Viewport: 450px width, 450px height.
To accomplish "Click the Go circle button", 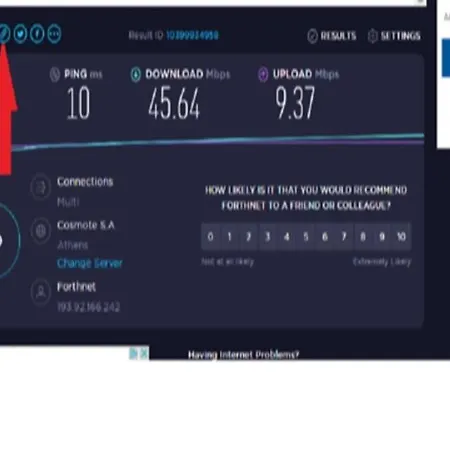I will [7, 241].
